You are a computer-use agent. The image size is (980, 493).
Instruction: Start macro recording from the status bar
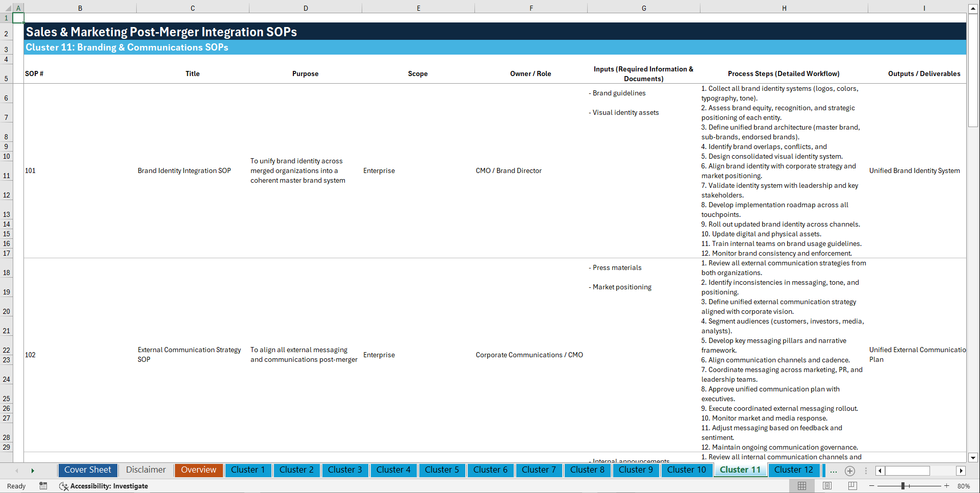click(43, 486)
